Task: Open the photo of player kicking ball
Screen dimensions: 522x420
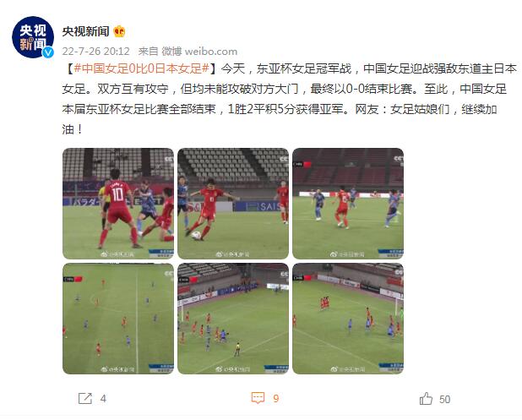Action: coord(233,204)
